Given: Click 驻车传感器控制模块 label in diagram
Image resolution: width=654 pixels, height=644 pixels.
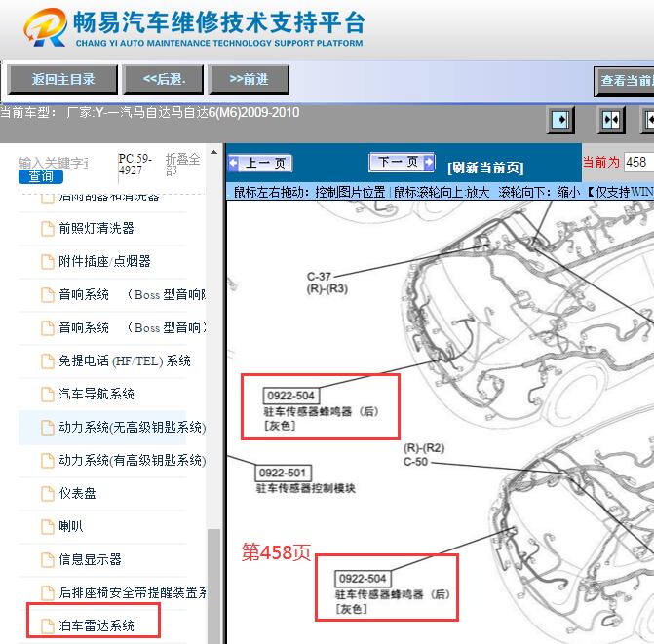Looking at the screenshot, I should click(306, 488).
